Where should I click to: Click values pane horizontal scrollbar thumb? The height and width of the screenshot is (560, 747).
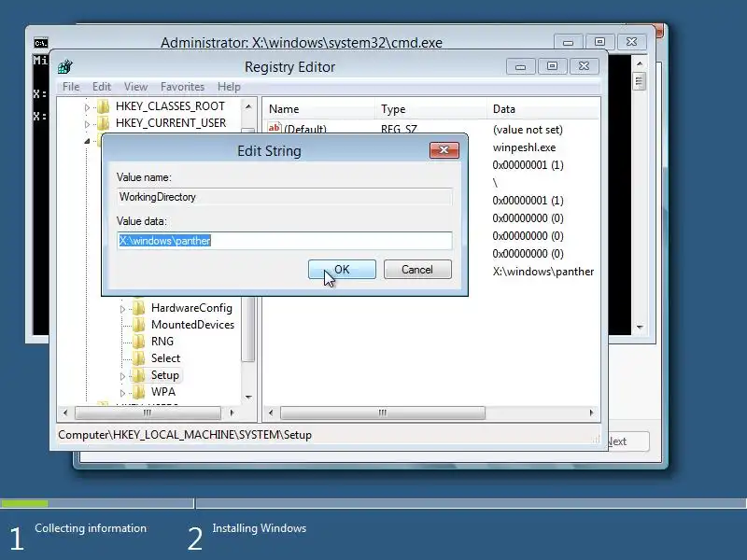pos(383,413)
